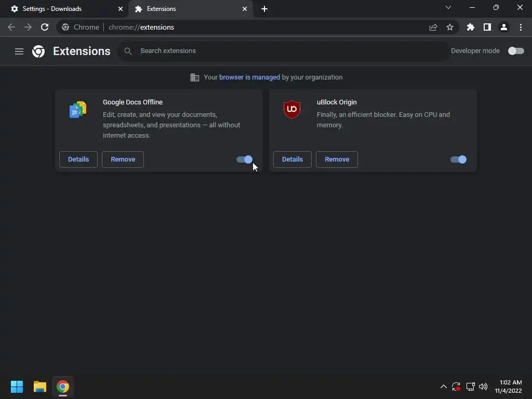Click the uBlock Origin shield icon
Image resolution: width=532 pixels, height=399 pixels.
(x=292, y=110)
